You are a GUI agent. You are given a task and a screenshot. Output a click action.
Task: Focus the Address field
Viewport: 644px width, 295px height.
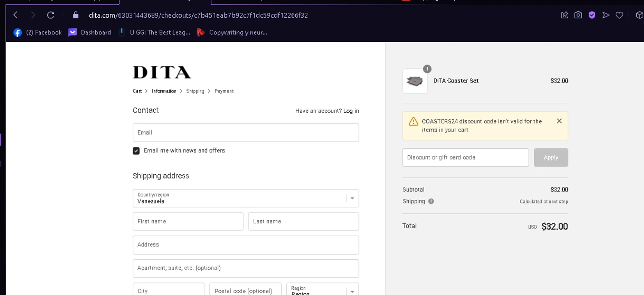click(246, 245)
